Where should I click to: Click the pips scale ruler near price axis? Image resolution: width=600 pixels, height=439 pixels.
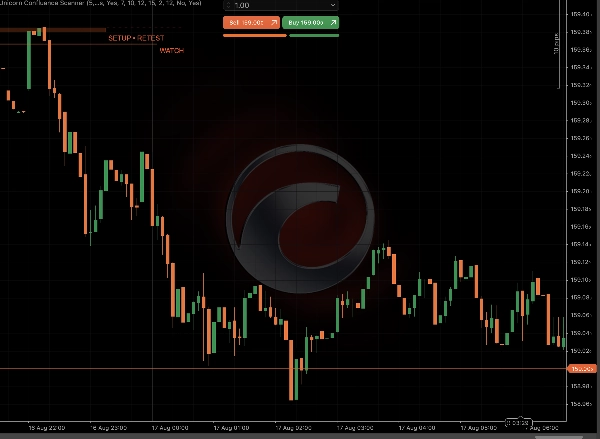(558, 44)
